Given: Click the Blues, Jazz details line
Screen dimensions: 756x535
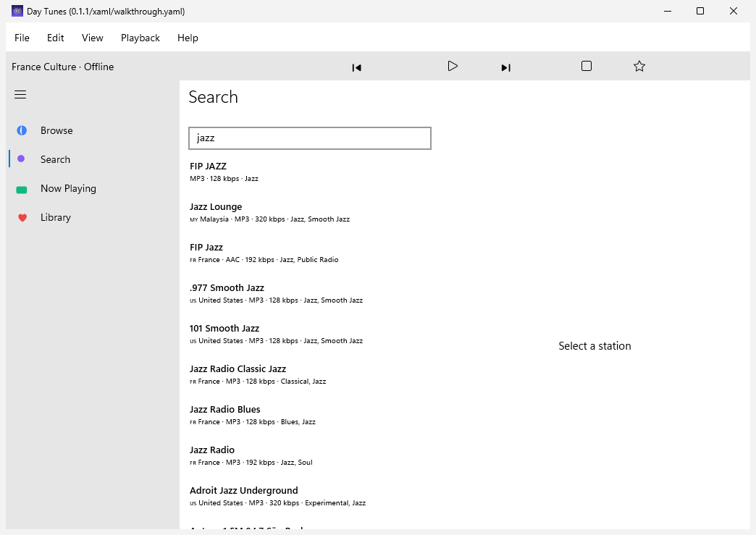Looking at the screenshot, I should point(252,422).
